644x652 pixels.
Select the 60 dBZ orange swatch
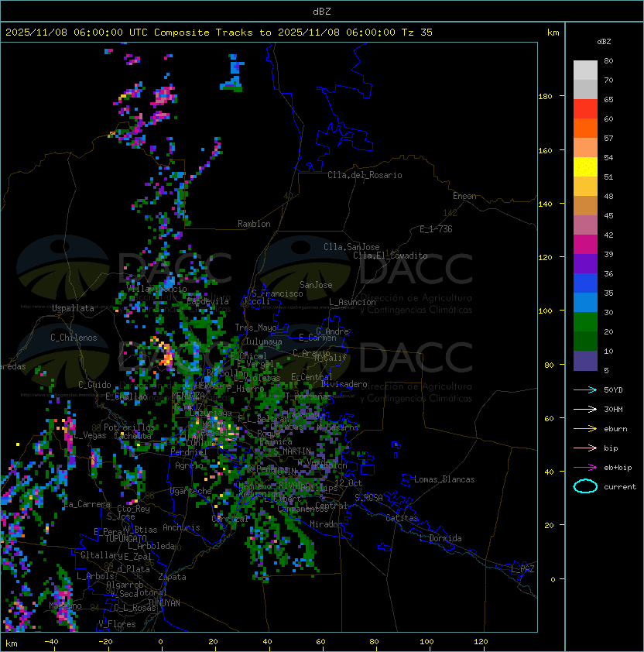585,128
